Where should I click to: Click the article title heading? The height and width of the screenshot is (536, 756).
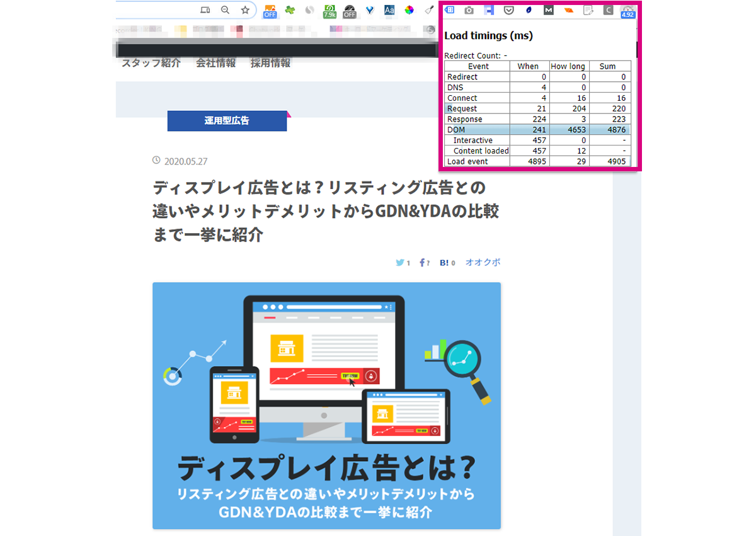[x=326, y=211]
